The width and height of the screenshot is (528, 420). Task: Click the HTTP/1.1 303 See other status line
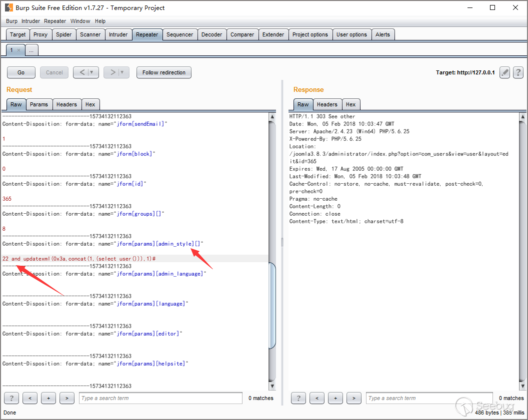322,116
